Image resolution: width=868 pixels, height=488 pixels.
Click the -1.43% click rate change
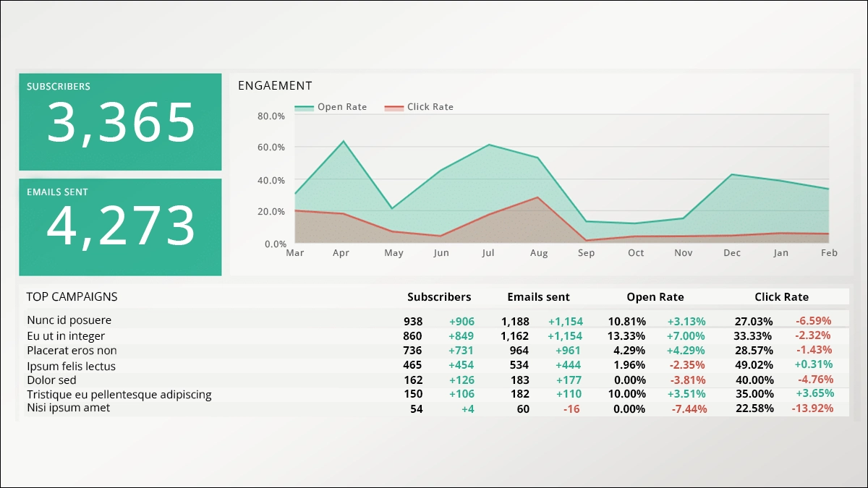pos(814,350)
